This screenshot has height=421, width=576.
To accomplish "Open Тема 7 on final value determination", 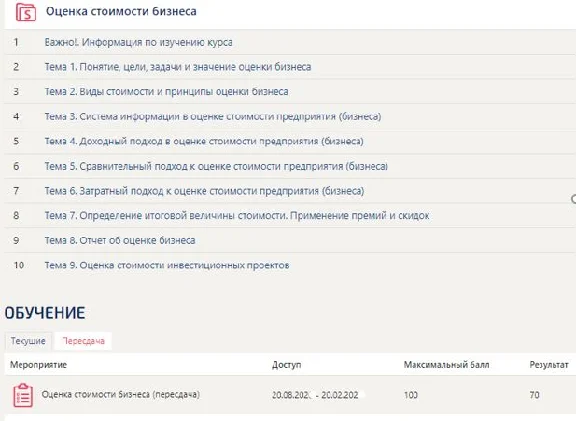I will pyautogui.click(x=237, y=215).
